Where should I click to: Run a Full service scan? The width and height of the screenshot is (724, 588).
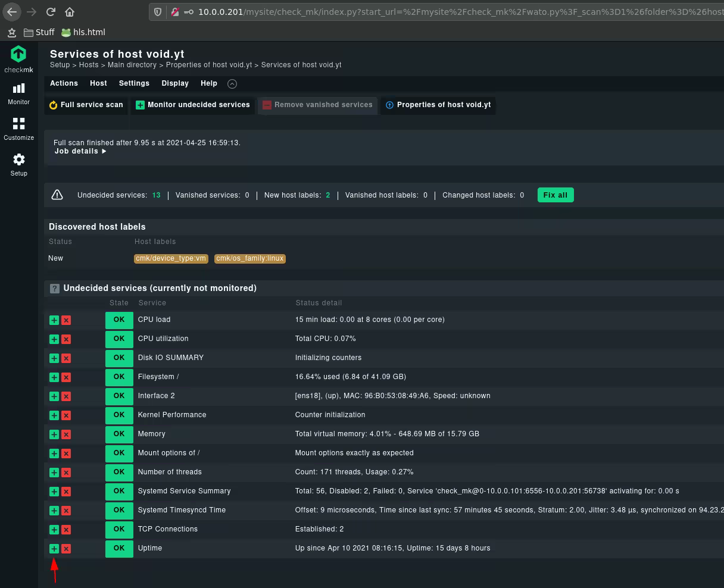click(x=86, y=105)
